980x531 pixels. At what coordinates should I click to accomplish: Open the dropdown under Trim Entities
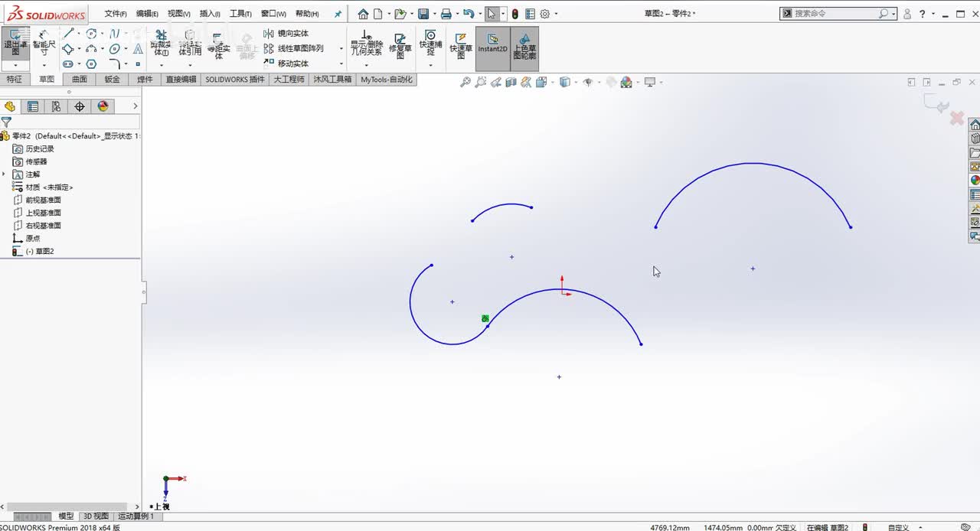[x=161, y=66]
